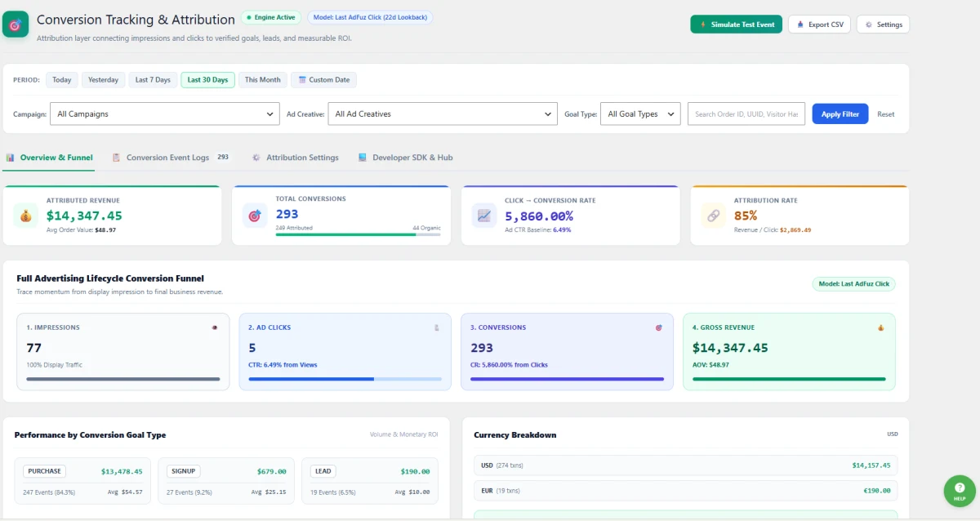Focus the Search Order ID input field
The height and width of the screenshot is (521, 980).
[x=746, y=114]
